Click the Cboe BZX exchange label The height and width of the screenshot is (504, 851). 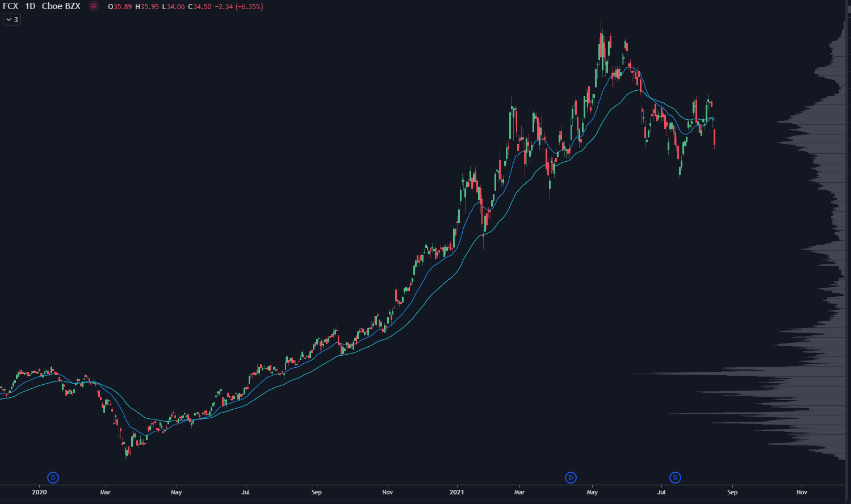pyautogui.click(x=61, y=6)
